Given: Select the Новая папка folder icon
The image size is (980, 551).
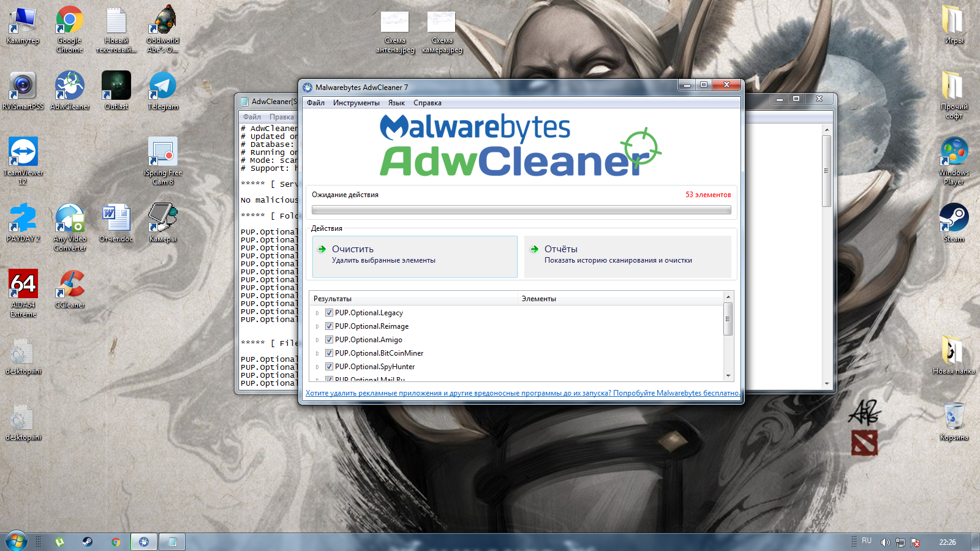Looking at the screenshot, I should pyautogui.click(x=954, y=355).
